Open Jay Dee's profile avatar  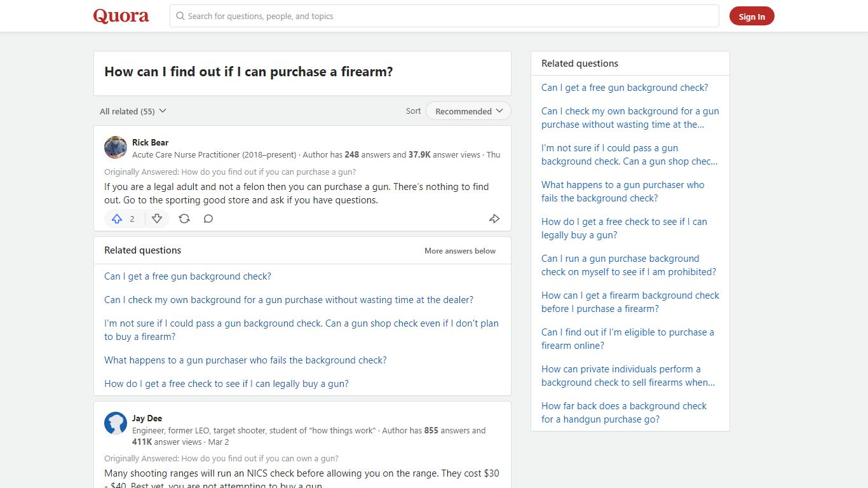tap(116, 423)
